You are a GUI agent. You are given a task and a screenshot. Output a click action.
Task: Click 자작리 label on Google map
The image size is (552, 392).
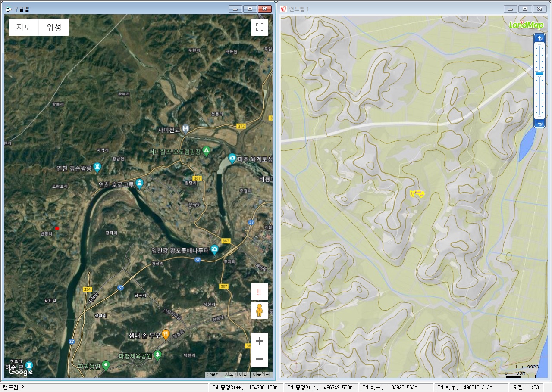pos(102,150)
